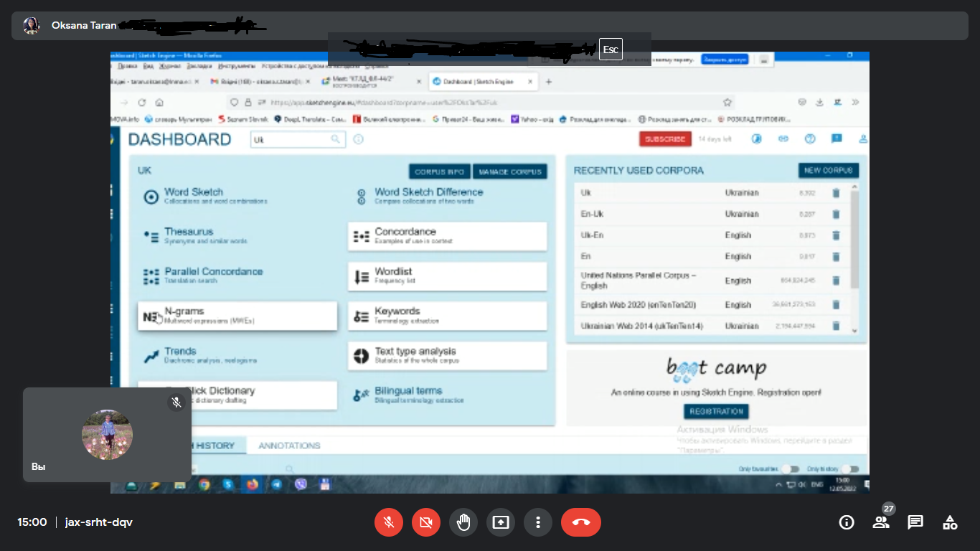980x551 pixels.
Task: Click the corpus search field containing Uk
Action: click(299, 140)
